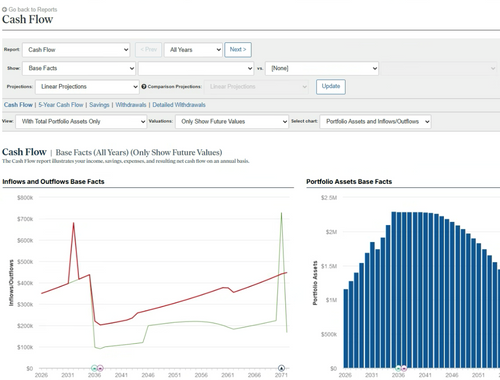The image size is (500, 380).
Task: Open the All Years dropdown
Action: tap(193, 50)
